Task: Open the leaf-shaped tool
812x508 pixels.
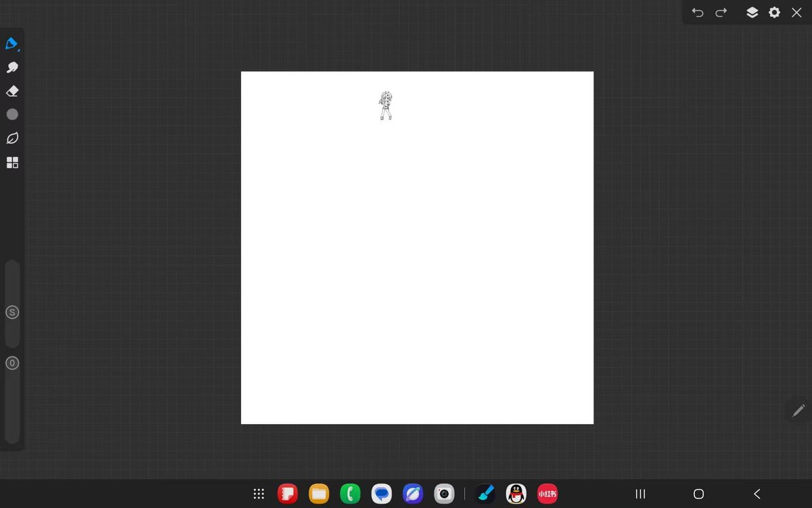Action: [x=12, y=138]
